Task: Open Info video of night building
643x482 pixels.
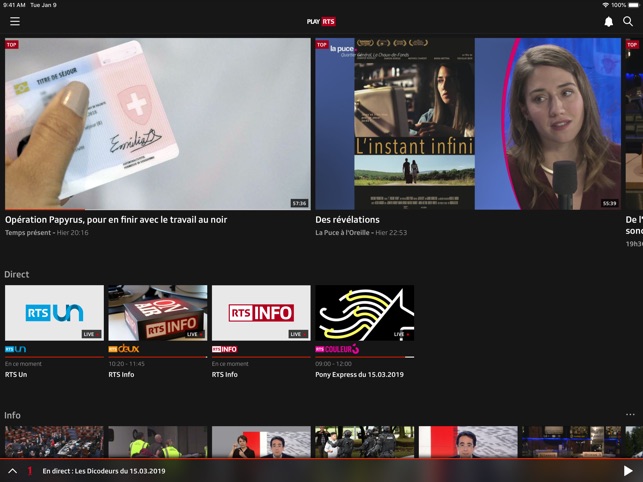Action: [x=571, y=441]
